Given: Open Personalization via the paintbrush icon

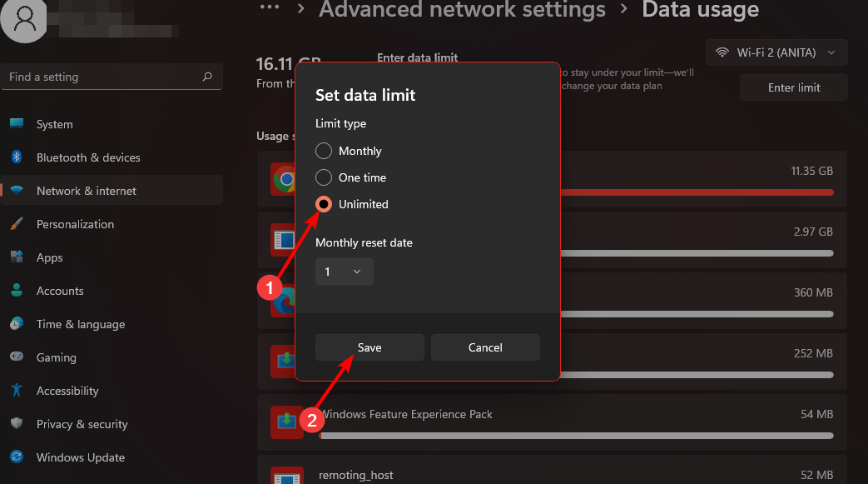Looking at the screenshot, I should point(17,224).
